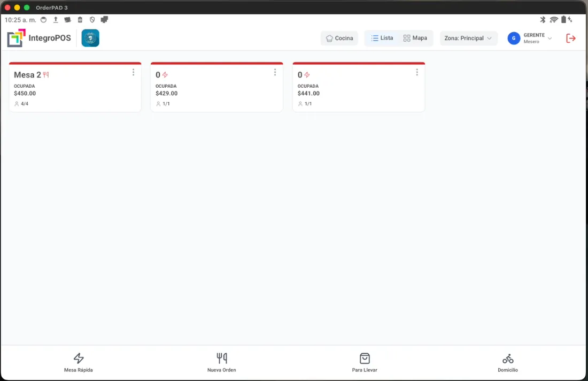Open the Cocina kitchen view
Viewport: 588px width, 381px height.
339,39
